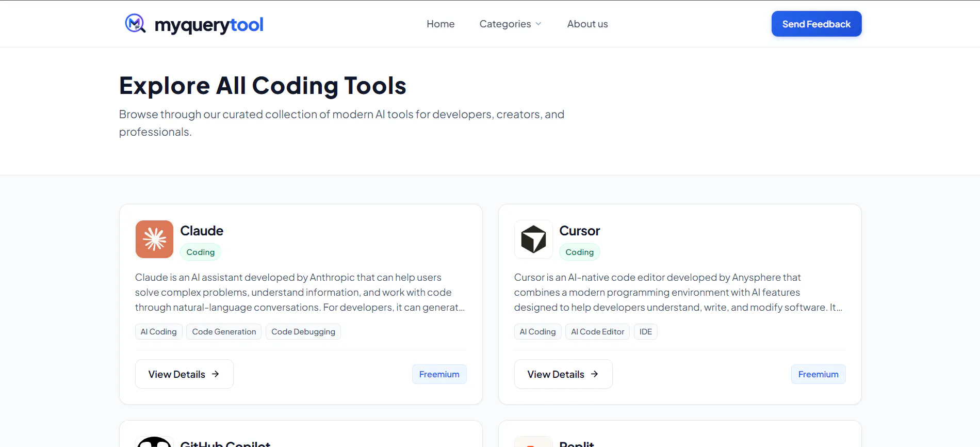Click the Freemium badge on Claude card
The image size is (980, 447).
point(439,374)
